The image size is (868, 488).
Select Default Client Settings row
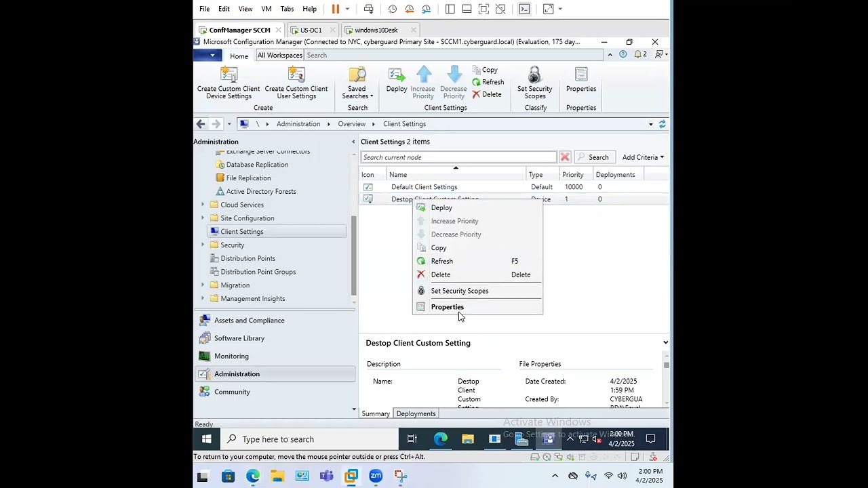click(513, 187)
